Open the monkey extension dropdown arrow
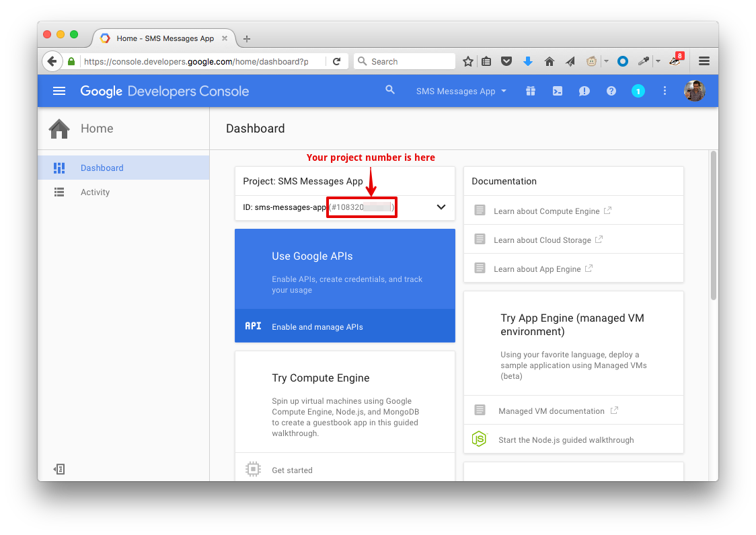The width and height of the screenshot is (756, 535). [607, 61]
